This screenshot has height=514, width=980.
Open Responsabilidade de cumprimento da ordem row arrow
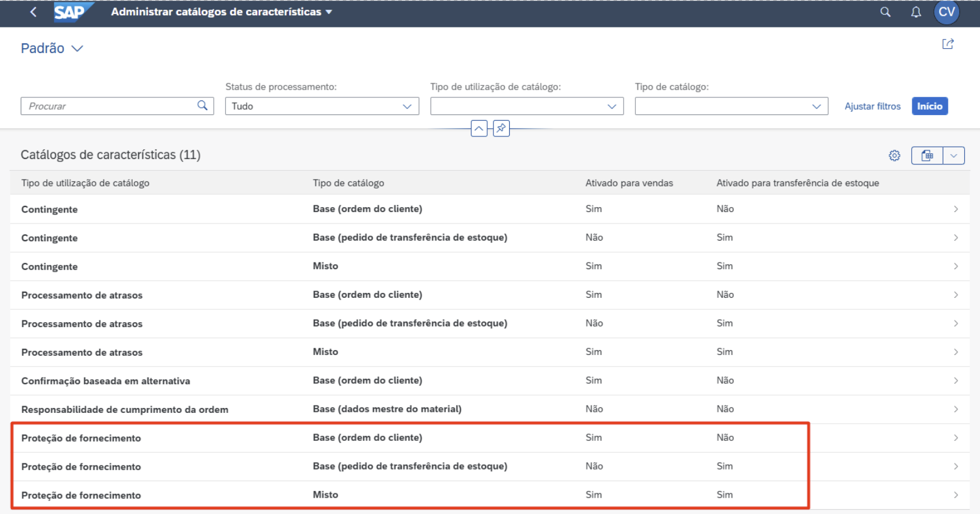click(x=956, y=409)
